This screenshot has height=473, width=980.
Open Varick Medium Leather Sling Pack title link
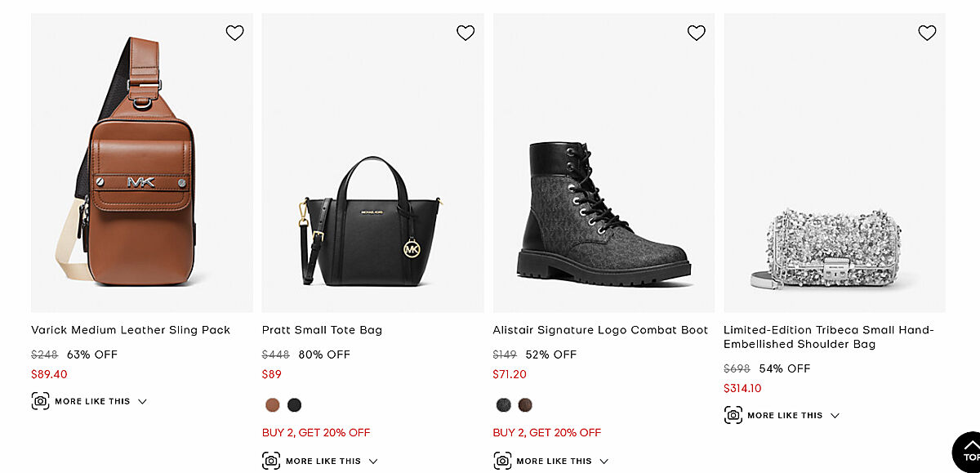click(131, 330)
